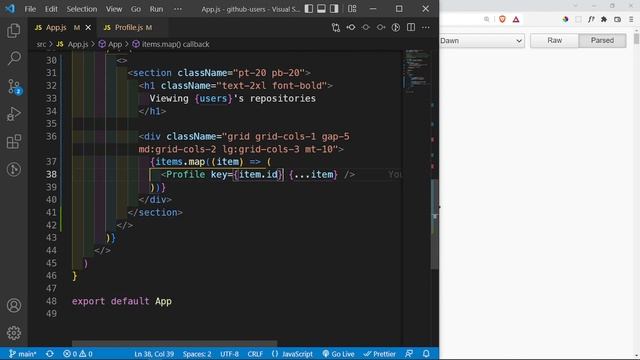The width and height of the screenshot is (640, 360).
Task: Click the middle circle icon in editor toolbar
Action: pyautogui.click(x=366, y=27)
